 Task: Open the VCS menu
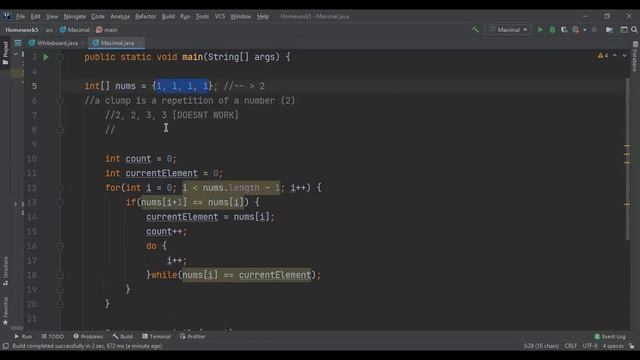[x=220, y=16]
